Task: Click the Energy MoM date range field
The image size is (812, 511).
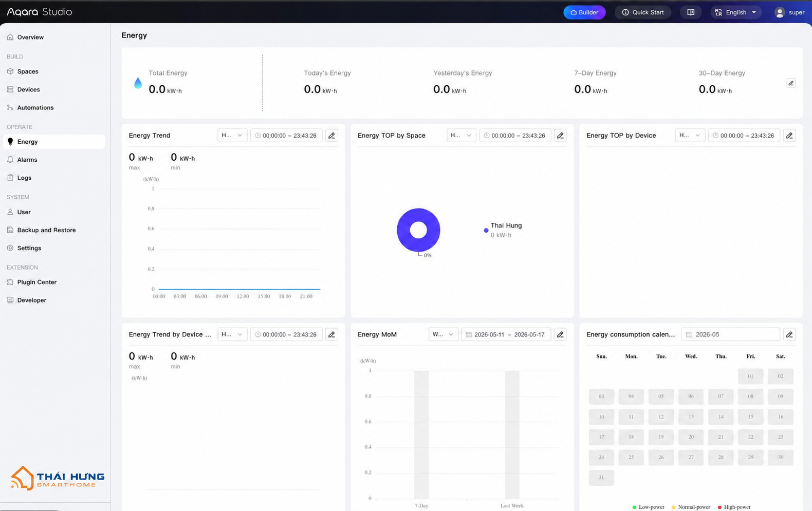Action: (506, 334)
